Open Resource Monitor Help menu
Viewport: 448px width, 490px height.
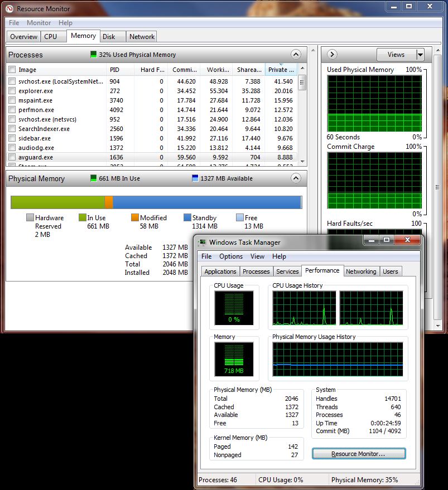coord(65,23)
